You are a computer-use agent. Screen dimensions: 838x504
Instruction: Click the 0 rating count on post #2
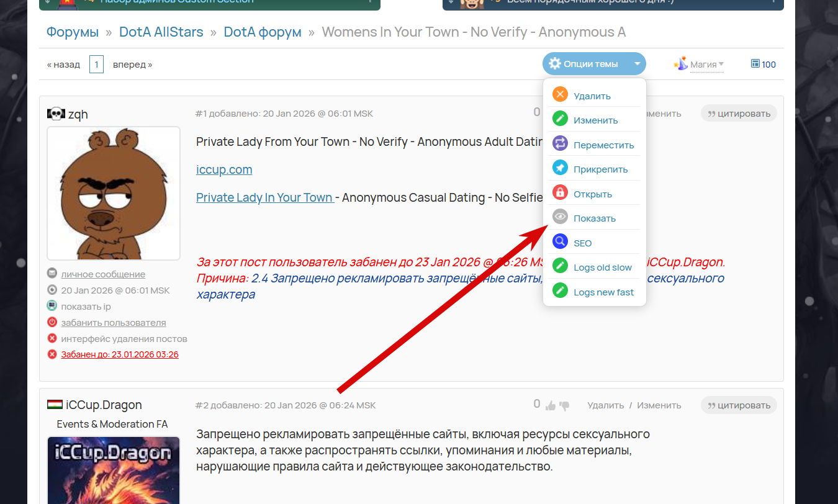pos(537,404)
